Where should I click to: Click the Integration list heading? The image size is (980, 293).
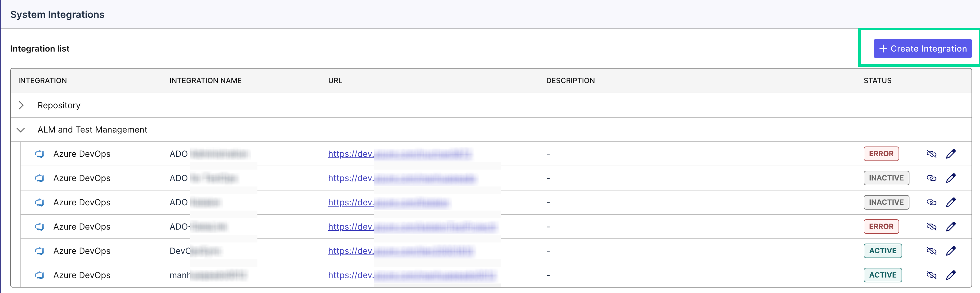[40, 49]
